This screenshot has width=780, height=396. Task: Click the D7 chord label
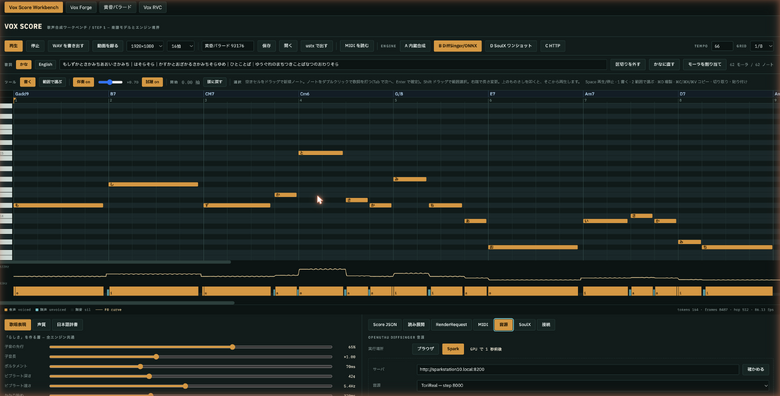pos(682,94)
